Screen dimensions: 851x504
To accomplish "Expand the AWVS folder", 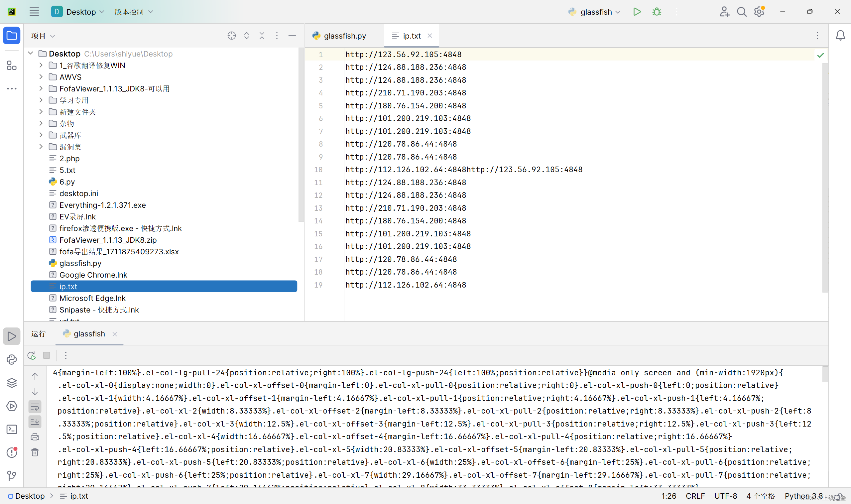I will [41, 77].
